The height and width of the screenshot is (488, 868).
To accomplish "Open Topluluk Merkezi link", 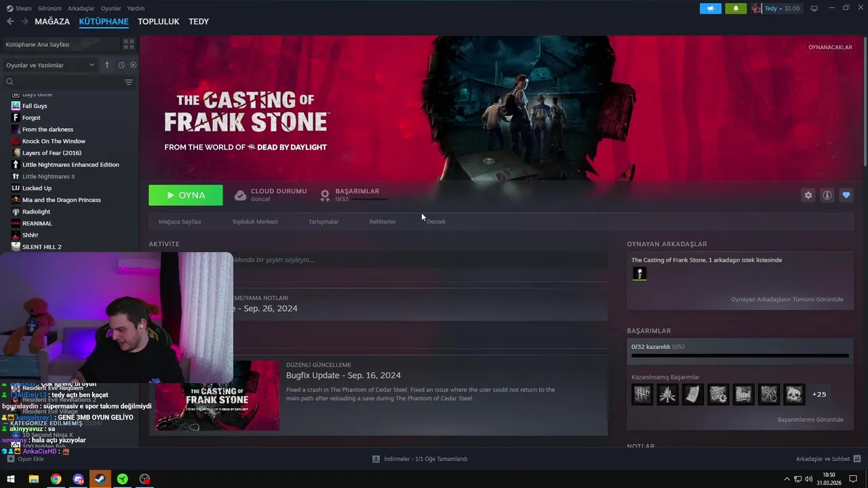I will 255,222.
